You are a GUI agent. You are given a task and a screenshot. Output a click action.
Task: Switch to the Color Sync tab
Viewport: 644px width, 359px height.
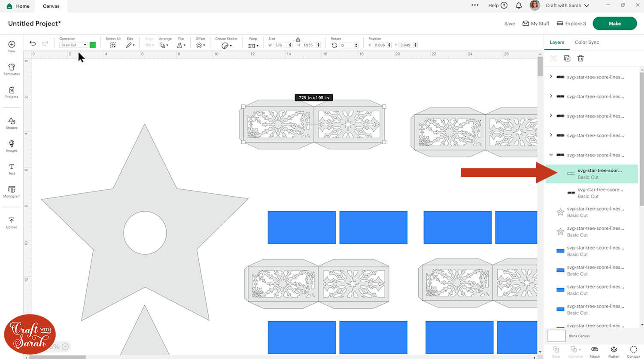[x=586, y=42]
